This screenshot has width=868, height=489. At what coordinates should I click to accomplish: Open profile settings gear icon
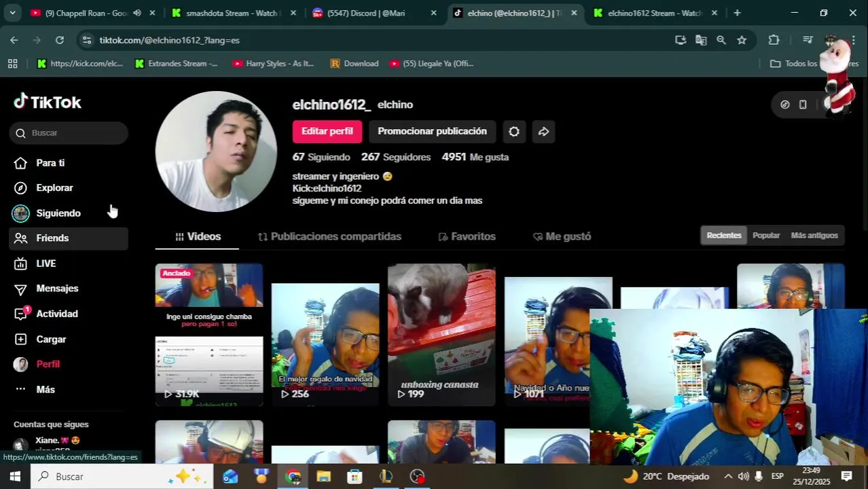point(514,132)
